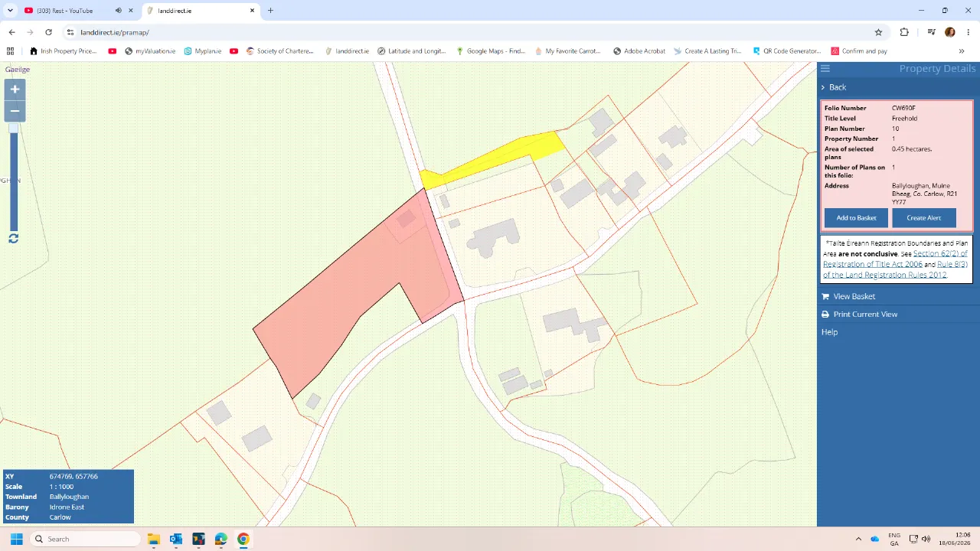Zoom in the map with plus button
The width and height of the screenshot is (980, 551).
(x=15, y=90)
